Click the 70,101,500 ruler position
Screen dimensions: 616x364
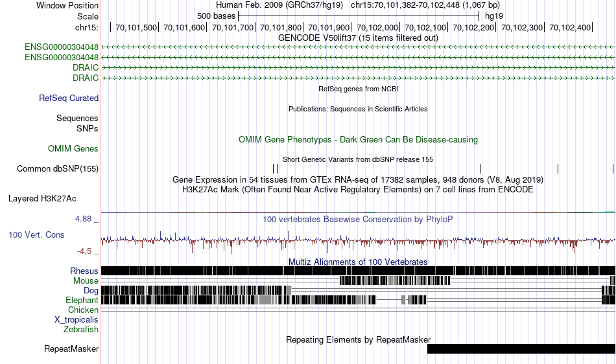(136, 27)
